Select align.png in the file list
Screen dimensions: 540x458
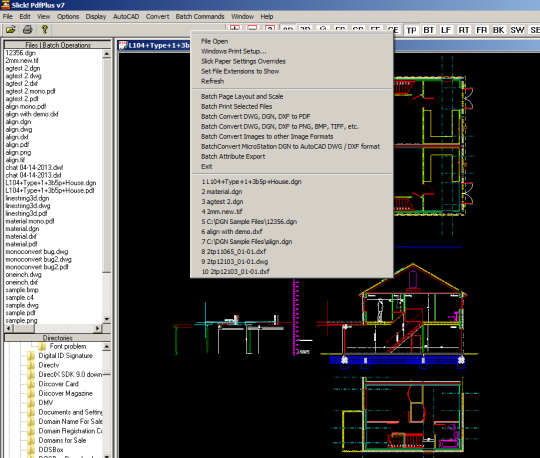(x=18, y=152)
